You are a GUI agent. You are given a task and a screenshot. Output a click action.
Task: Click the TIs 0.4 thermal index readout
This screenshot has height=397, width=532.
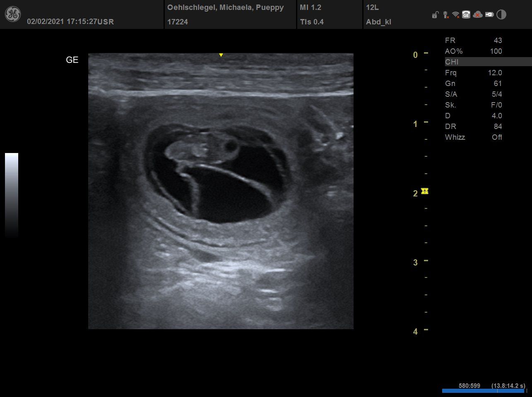(x=312, y=22)
